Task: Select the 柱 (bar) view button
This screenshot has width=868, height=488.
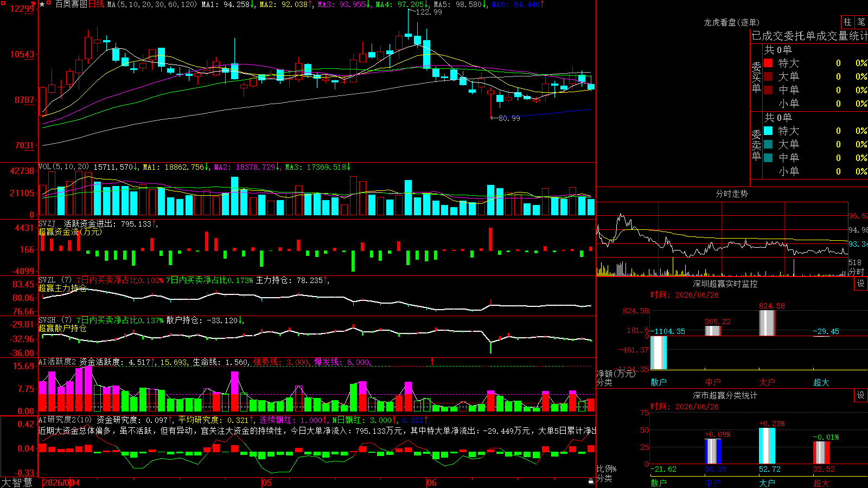Action: click(847, 22)
